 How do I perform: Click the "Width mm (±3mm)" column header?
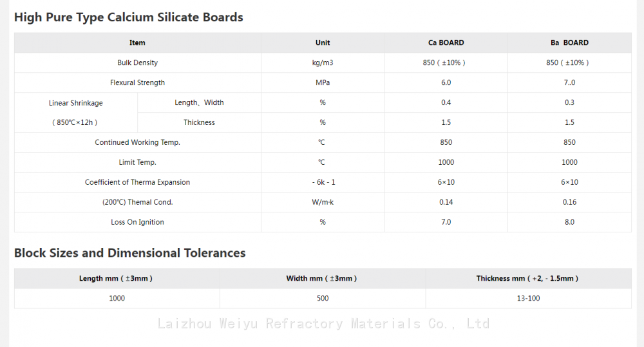(x=322, y=278)
